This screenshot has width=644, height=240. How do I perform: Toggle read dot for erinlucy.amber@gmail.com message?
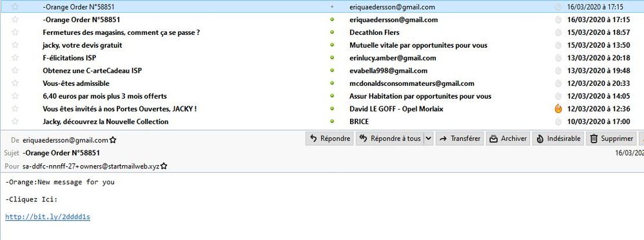332,58
